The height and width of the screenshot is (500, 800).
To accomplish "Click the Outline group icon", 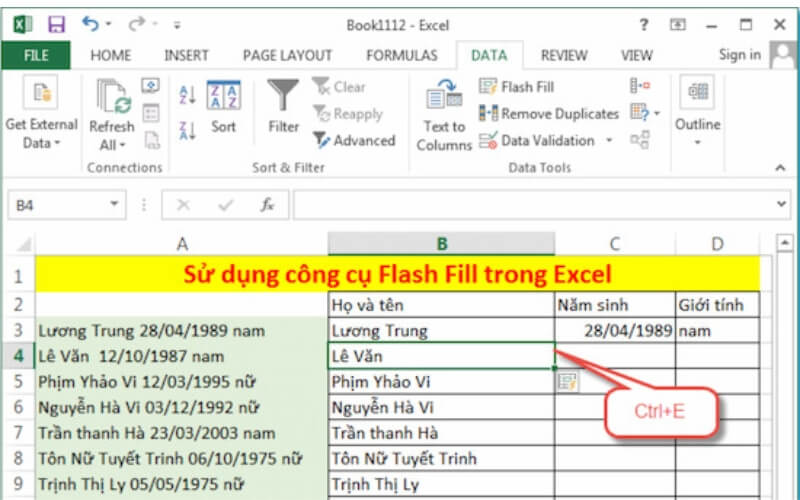I will pyautogui.click(x=698, y=92).
